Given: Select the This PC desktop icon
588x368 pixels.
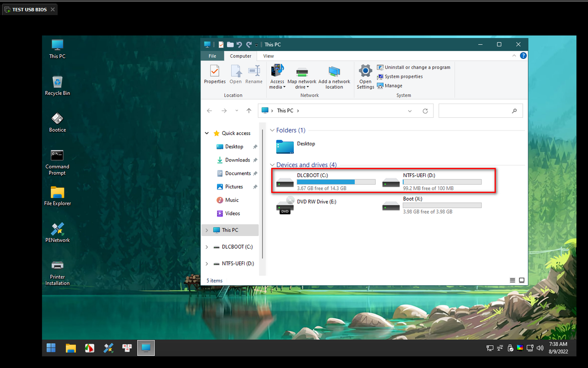Looking at the screenshot, I should (57, 49).
